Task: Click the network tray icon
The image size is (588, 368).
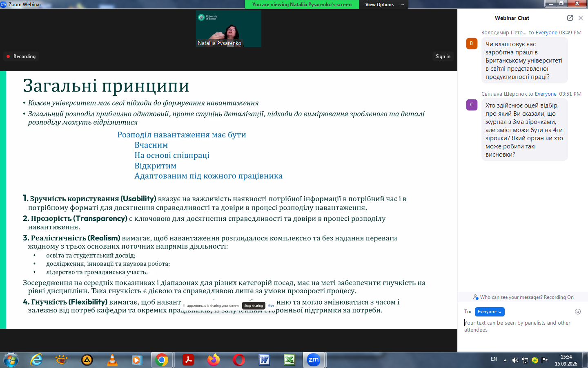Action: pyautogui.click(x=525, y=360)
